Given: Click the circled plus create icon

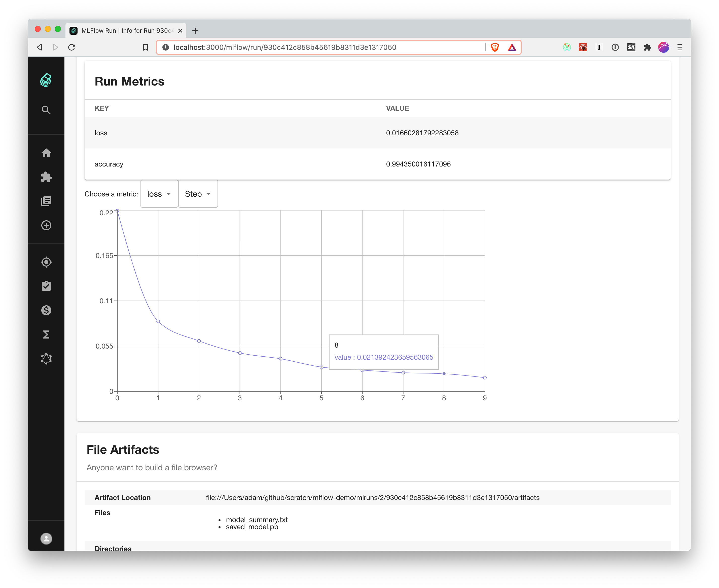Looking at the screenshot, I should [46, 226].
